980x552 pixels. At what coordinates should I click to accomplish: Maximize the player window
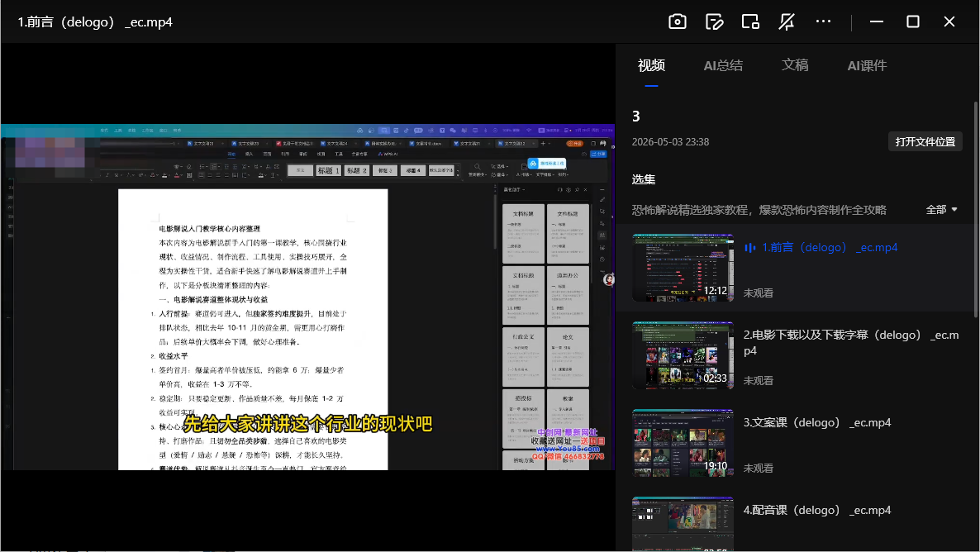click(912, 21)
